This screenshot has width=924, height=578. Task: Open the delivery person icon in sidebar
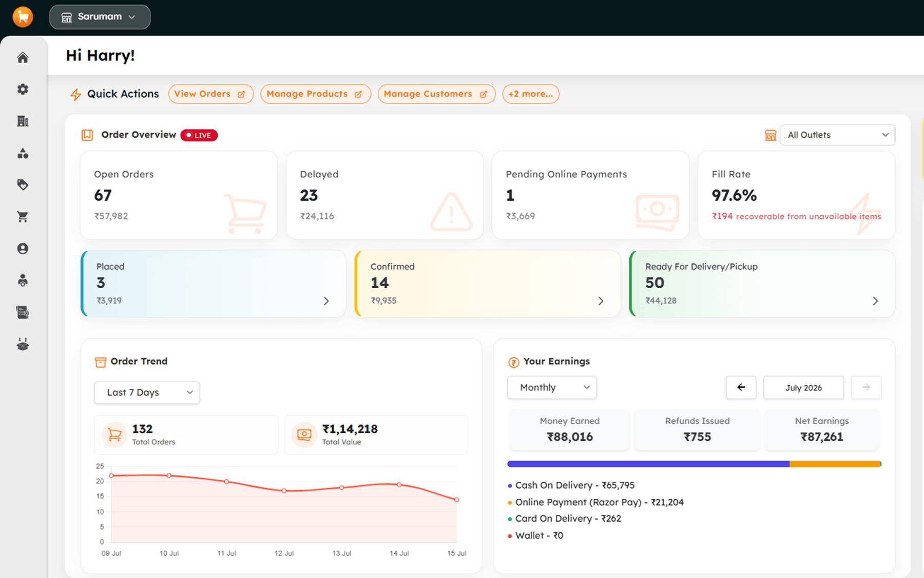[x=23, y=281]
